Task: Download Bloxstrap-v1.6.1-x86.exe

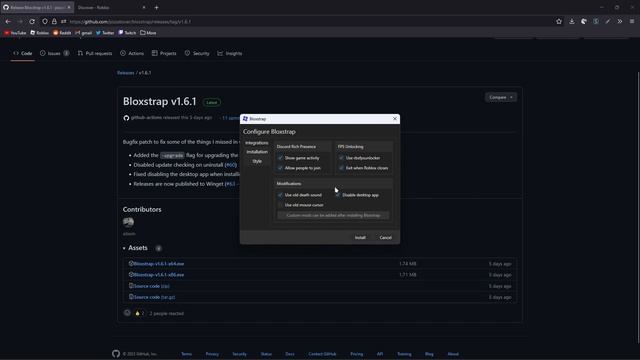Action: (x=159, y=275)
